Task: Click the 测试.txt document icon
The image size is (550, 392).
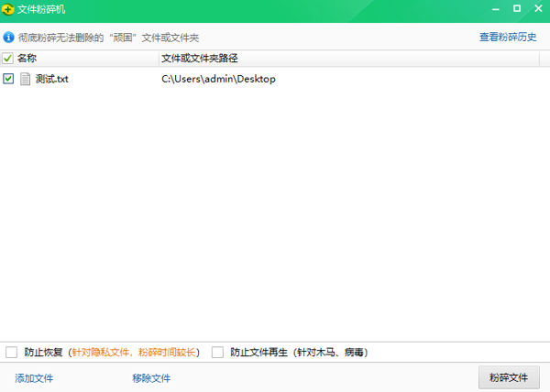Action: point(25,79)
